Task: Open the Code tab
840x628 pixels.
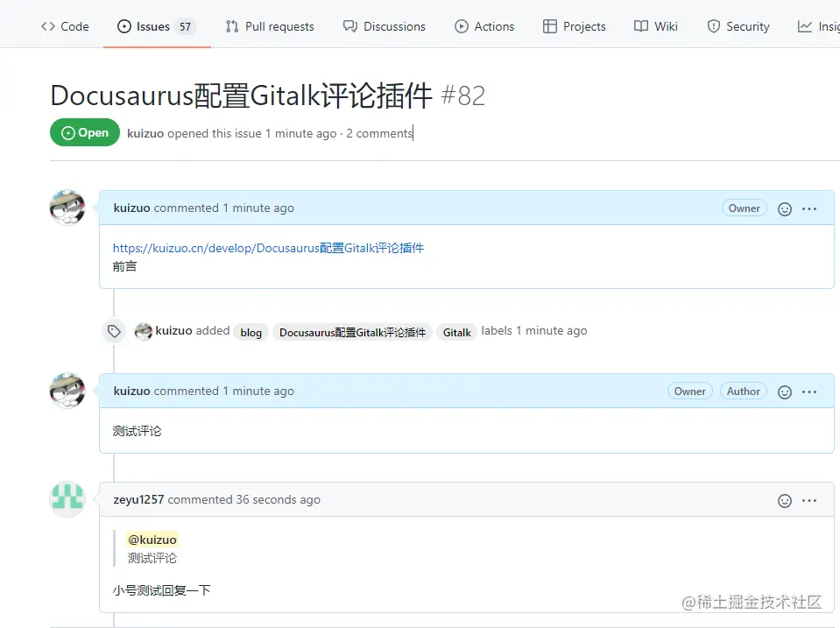Action: (65, 26)
